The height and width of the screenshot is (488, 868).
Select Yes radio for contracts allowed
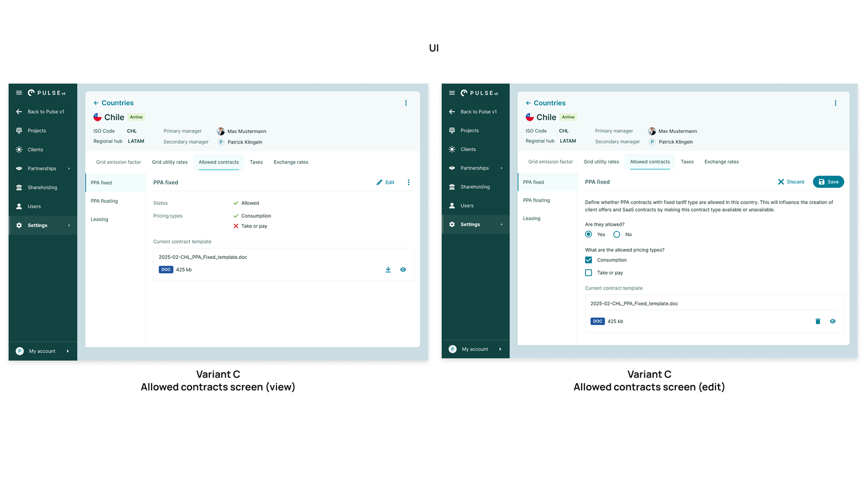tap(589, 234)
